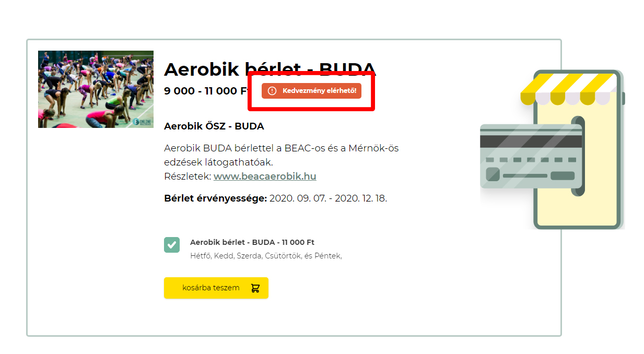The image size is (644, 354).
Task: Click the 'Aerobik bérlet - BUDA' title
Action: [270, 69]
